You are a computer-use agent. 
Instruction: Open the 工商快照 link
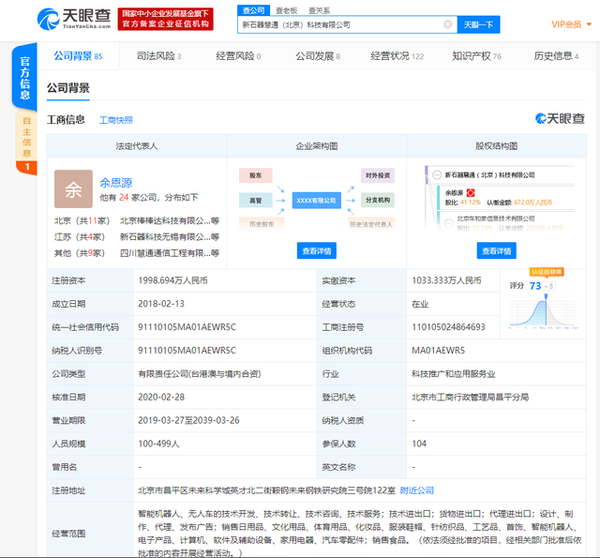(116, 120)
